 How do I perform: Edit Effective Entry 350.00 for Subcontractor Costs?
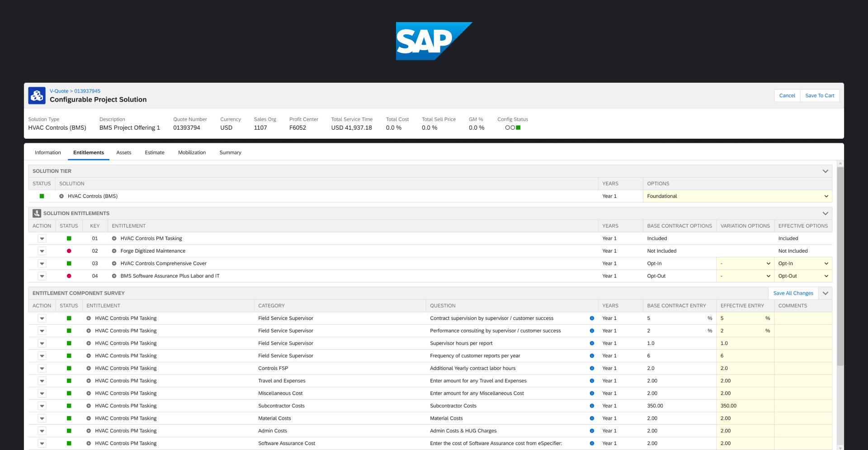tap(745, 406)
